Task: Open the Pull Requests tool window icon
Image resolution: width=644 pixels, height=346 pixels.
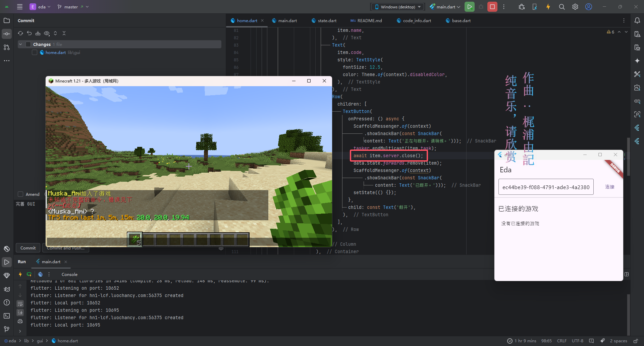Action: click(x=7, y=47)
